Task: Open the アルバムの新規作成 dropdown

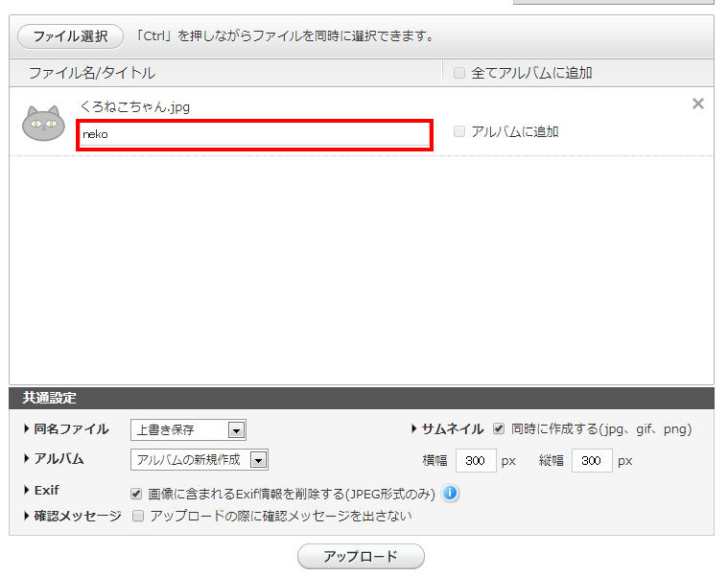Action: point(200,460)
